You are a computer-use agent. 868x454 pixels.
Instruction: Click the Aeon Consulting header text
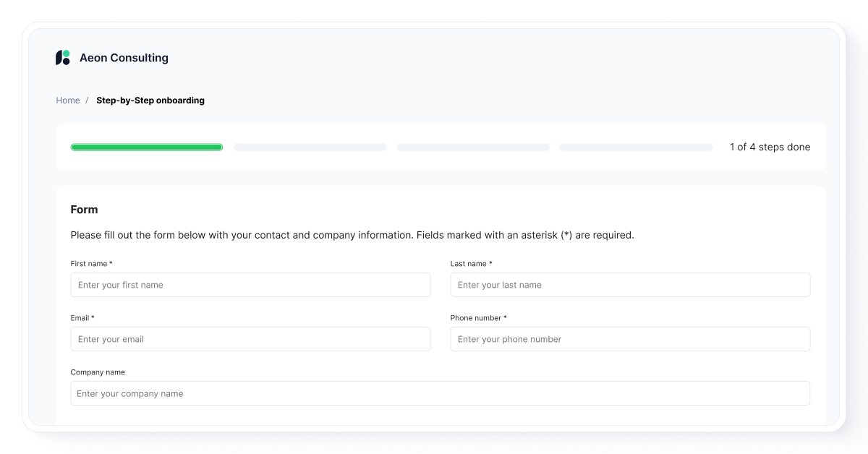124,57
